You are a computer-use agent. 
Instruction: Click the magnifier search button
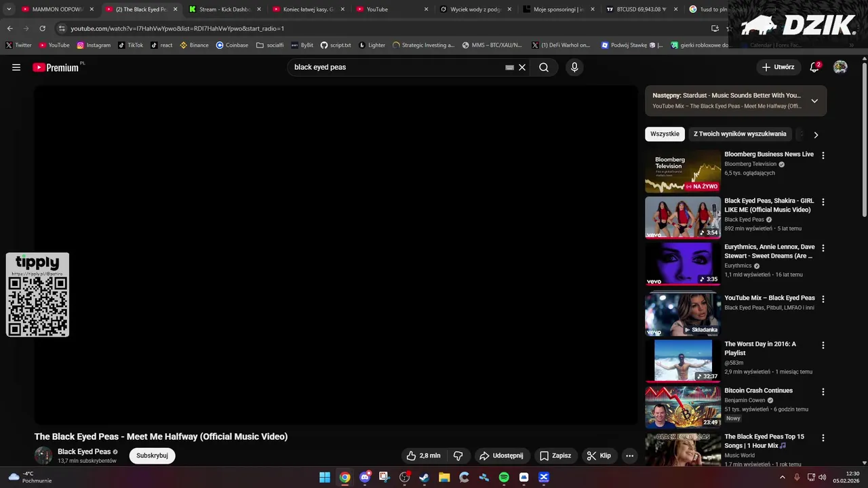(x=544, y=67)
